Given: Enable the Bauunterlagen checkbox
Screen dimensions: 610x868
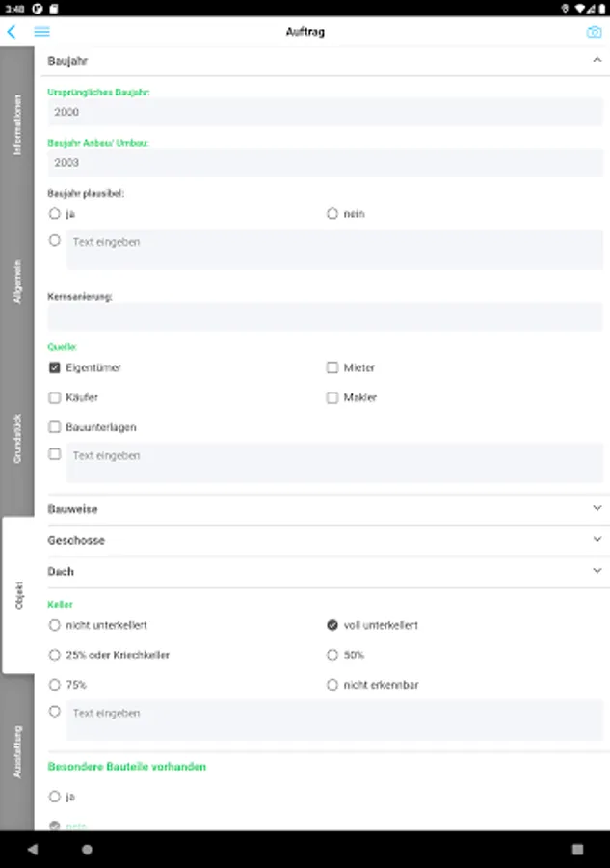Looking at the screenshot, I should tap(55, 426).
